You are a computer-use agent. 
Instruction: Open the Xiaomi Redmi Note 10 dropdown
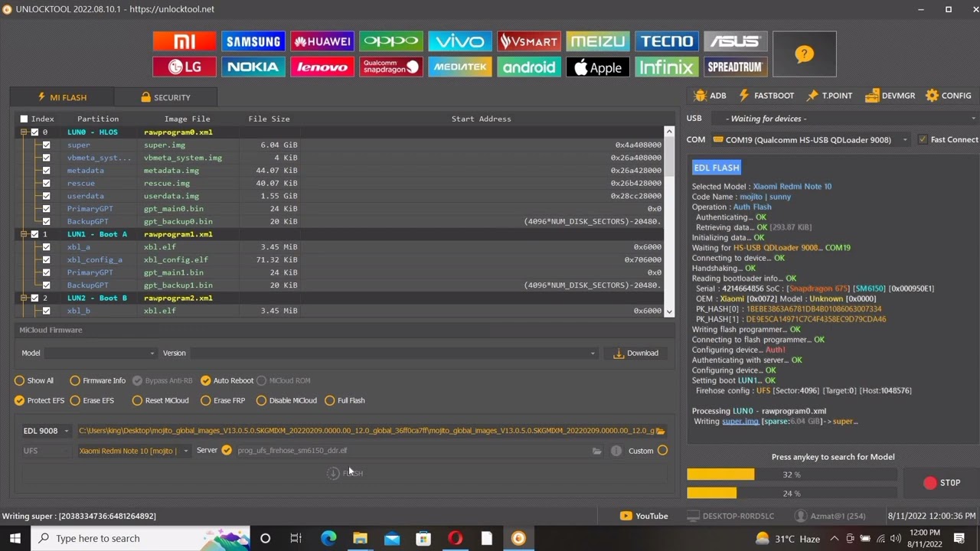133,451
